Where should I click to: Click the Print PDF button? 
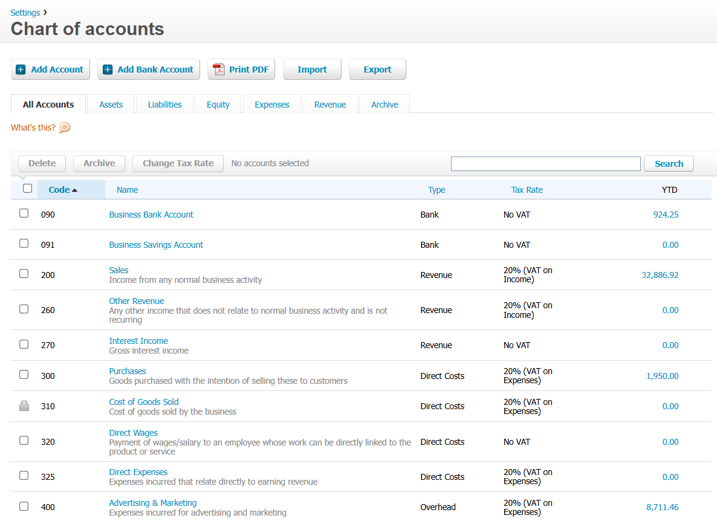241,70
